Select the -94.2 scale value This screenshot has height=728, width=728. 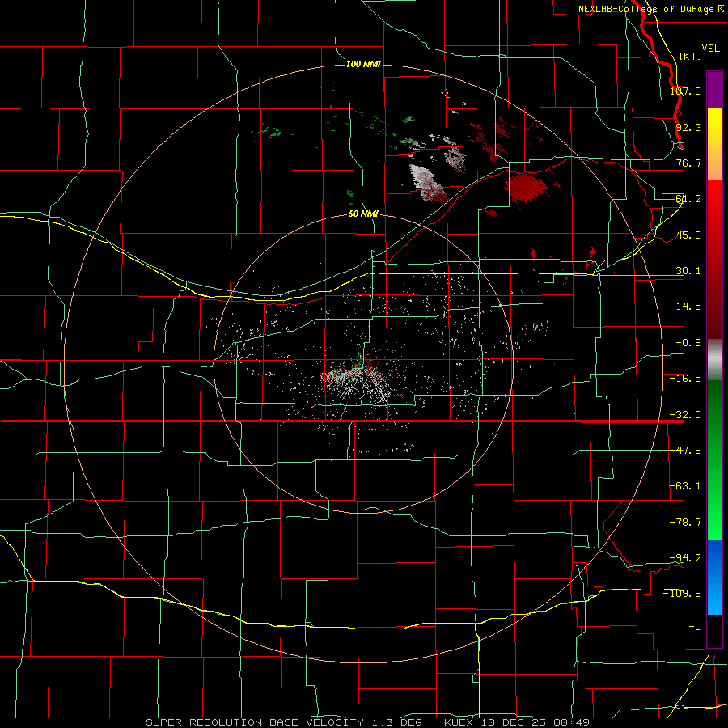point(685,557)
